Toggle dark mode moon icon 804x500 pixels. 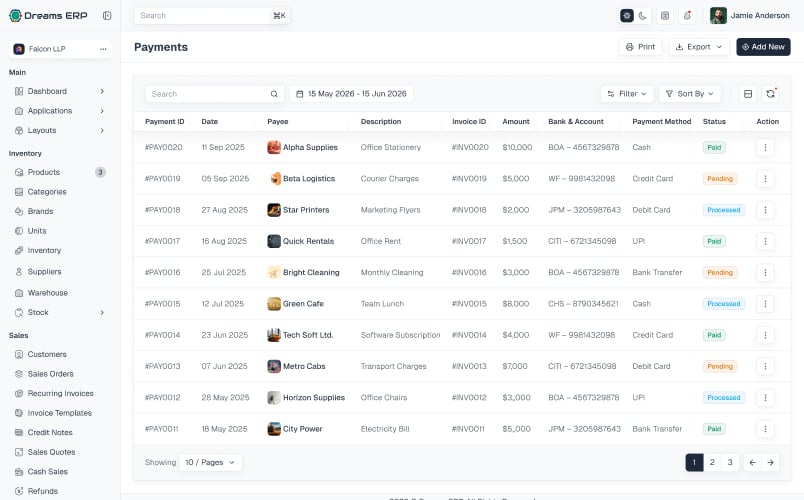(642, 16)
